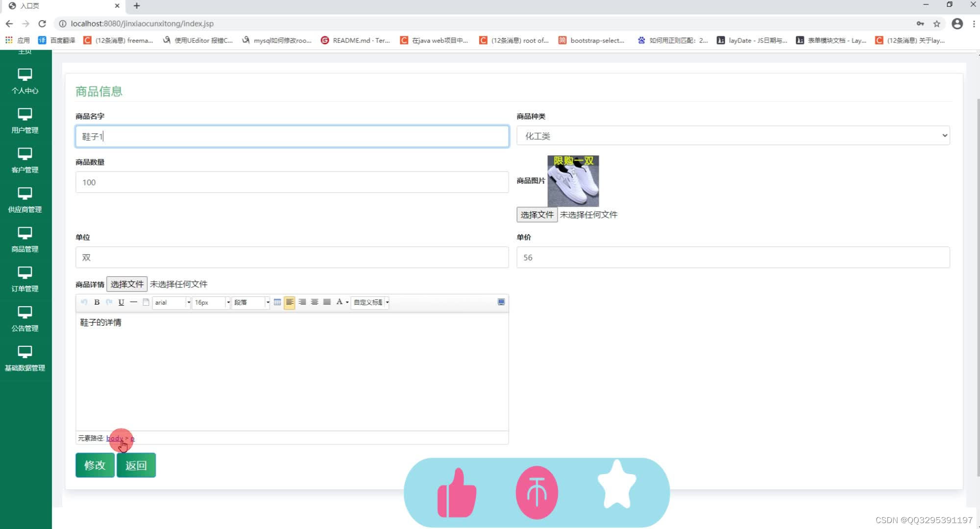View site information icon in address bar
The height and width of the screenshot is (529, 980).
pos(63,24)
